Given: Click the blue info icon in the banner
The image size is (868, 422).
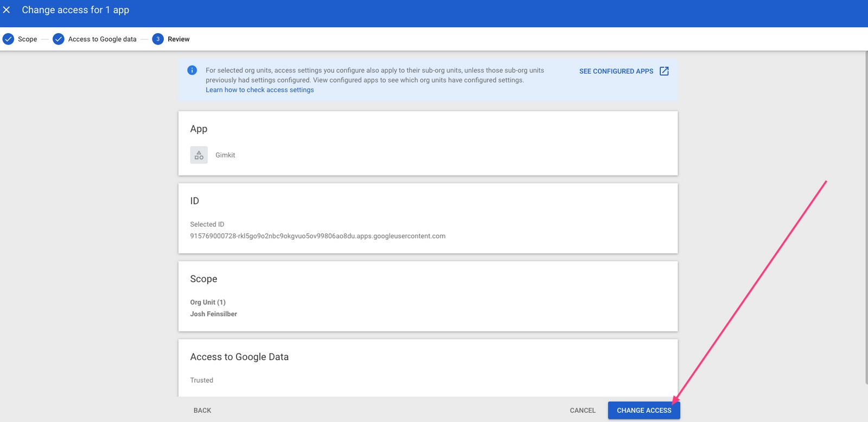Looking at the screenshot, I should 192,70.
